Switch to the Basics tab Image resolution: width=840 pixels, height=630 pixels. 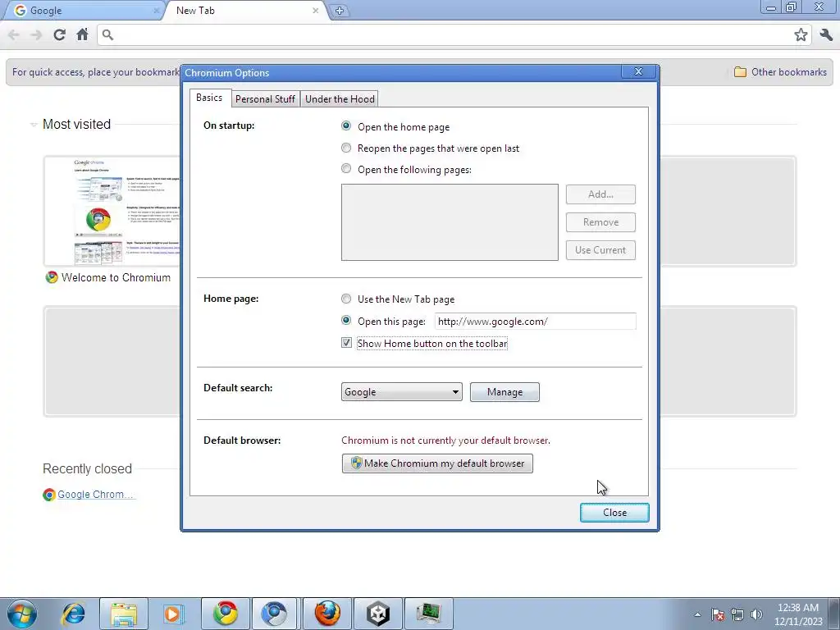[x=209, y=98]
